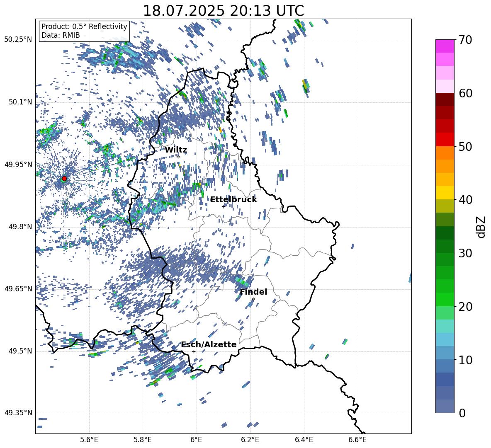Click the magenta swatch atop the colorbar
The image size is (491, 448).
445,46
